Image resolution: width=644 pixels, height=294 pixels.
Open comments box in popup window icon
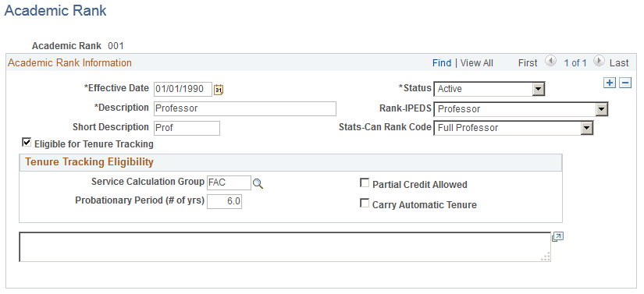(558, 236)
